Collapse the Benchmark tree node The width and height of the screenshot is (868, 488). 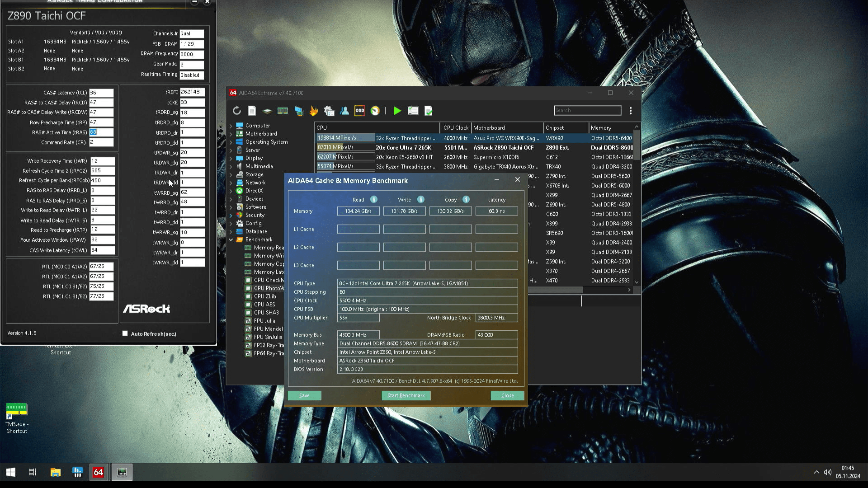tap(231, 240)
